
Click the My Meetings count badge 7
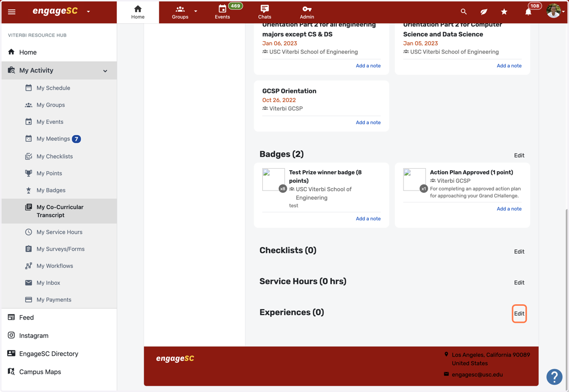point(76,139)
